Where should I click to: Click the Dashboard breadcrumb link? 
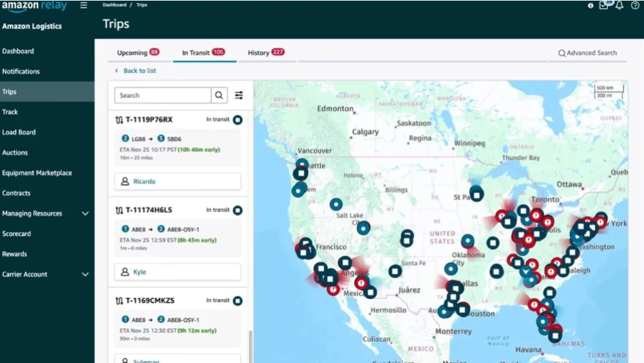pyautogui.click(x=114, y=5)
